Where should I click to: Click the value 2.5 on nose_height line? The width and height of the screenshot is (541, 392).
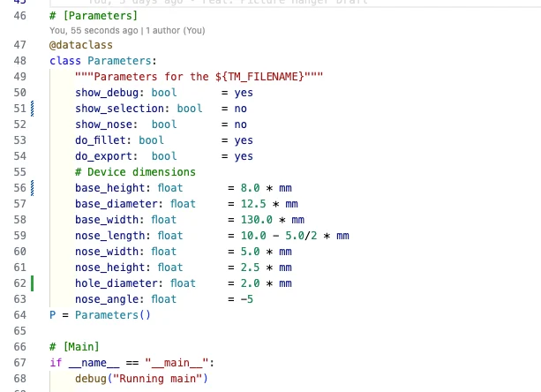click(250, 268)
